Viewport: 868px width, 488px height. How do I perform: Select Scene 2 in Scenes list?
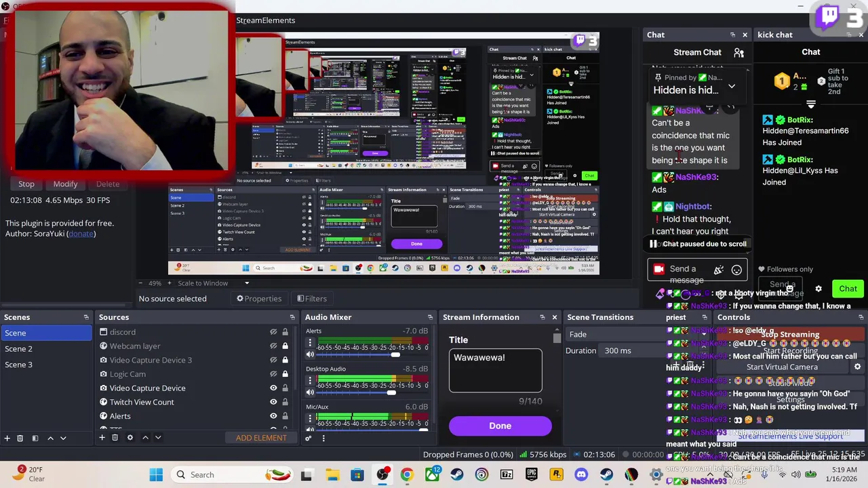pyautogui.click(x=46, y=348)
